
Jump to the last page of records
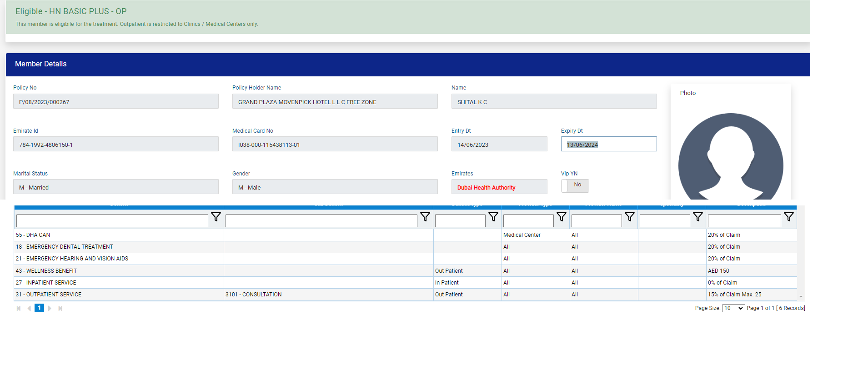coord(60,308)
